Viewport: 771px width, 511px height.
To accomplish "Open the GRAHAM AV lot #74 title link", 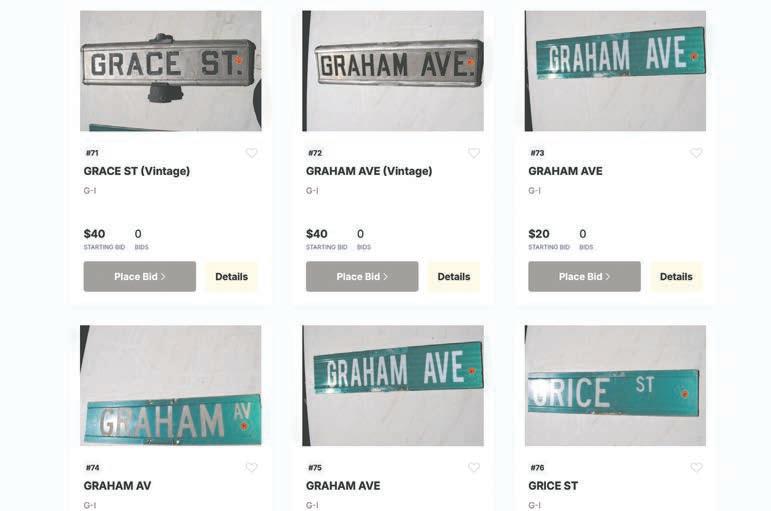I will pos(118,486).
